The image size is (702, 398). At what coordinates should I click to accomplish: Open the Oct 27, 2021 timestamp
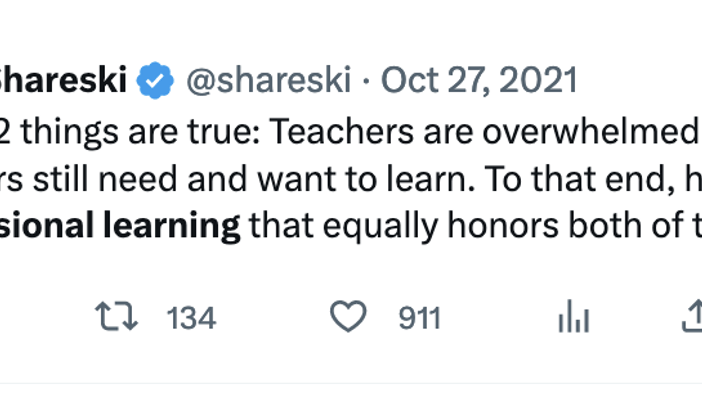click(479, 80)
